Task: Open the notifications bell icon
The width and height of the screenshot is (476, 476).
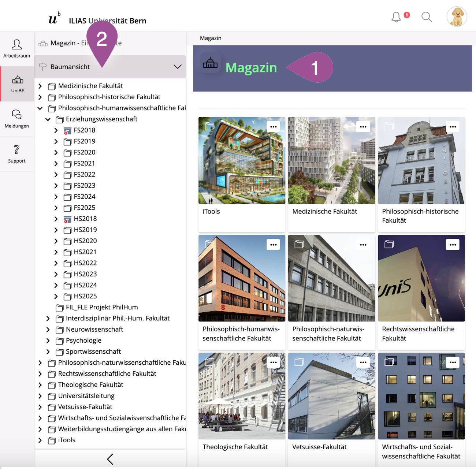Action: pos(396,17)
